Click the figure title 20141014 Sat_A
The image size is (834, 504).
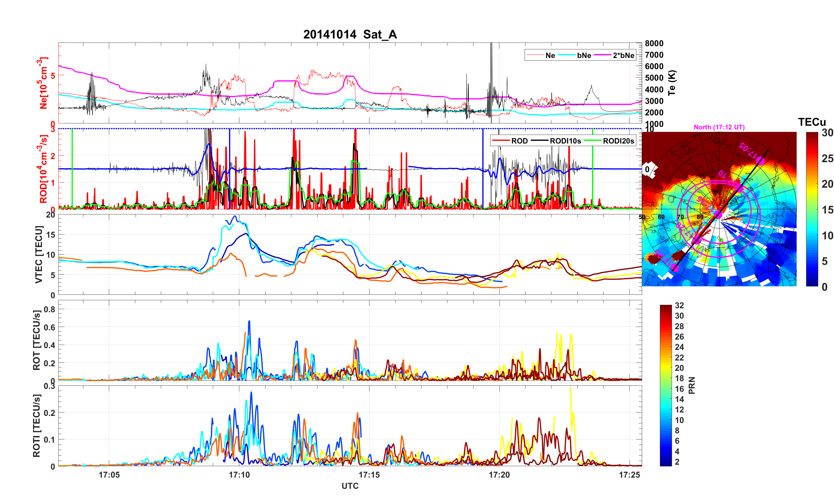(x=350, y=34)
